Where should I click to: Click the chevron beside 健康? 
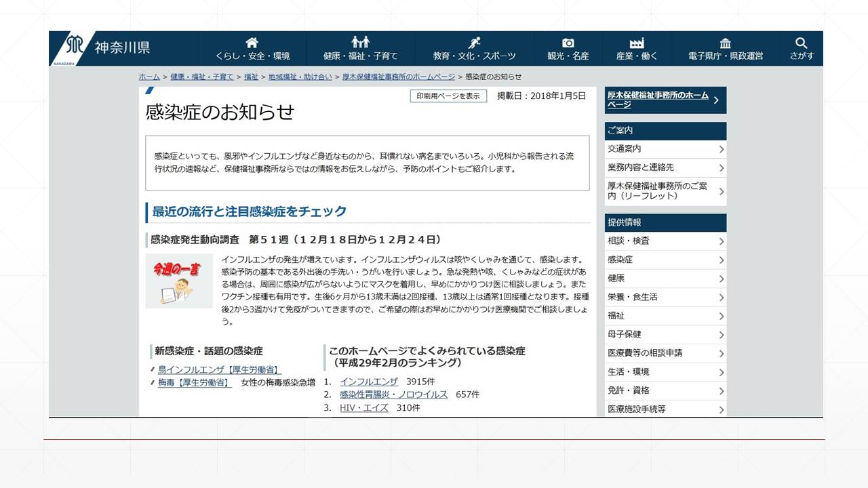pos(721,279)
